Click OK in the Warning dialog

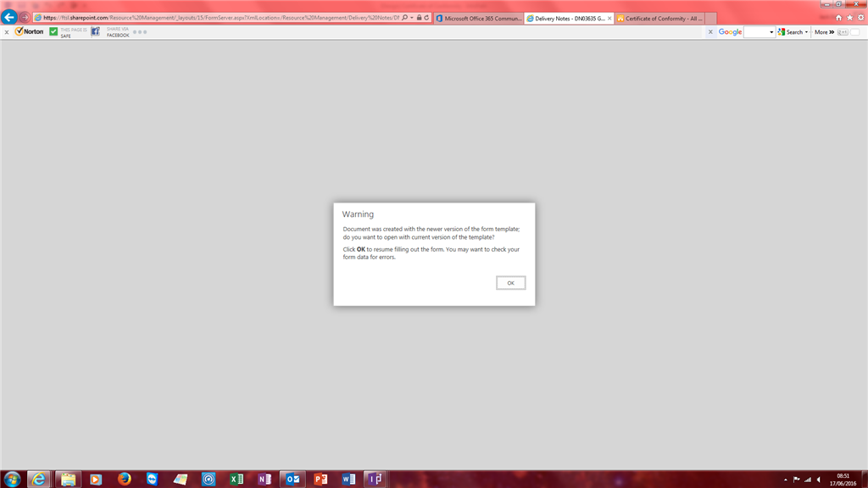(510, 283)
